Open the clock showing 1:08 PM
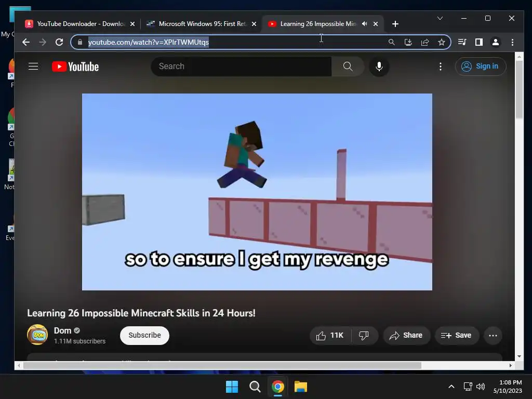This screenshot has height=399, width=532. pyautogui.click(x=508, y=387)
